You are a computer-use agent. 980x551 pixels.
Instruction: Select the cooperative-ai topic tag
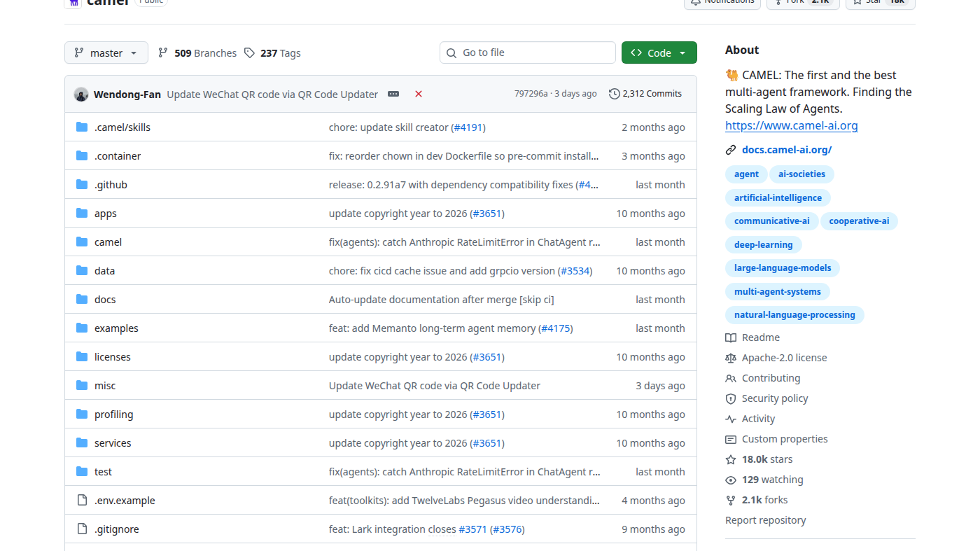[x=859, y=221]
